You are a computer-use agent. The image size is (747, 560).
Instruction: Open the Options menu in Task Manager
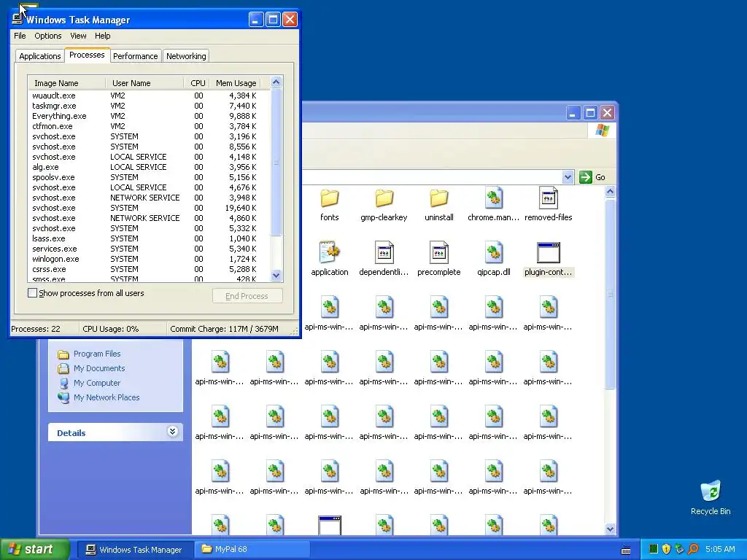pos(47,36)
